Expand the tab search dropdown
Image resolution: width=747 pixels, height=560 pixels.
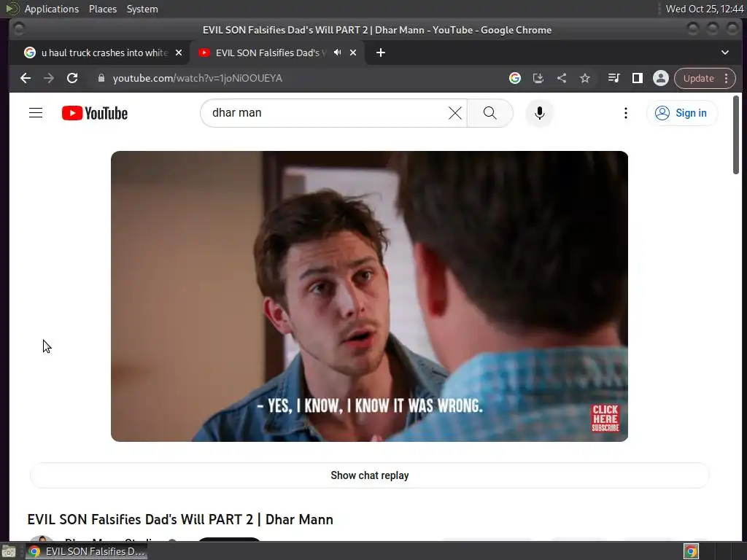(724, 52)
